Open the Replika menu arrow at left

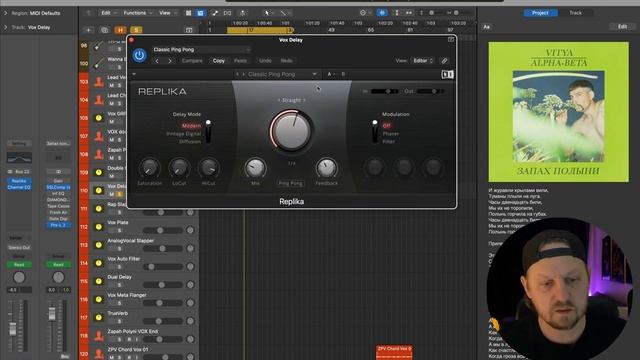(x=134, y=74)
